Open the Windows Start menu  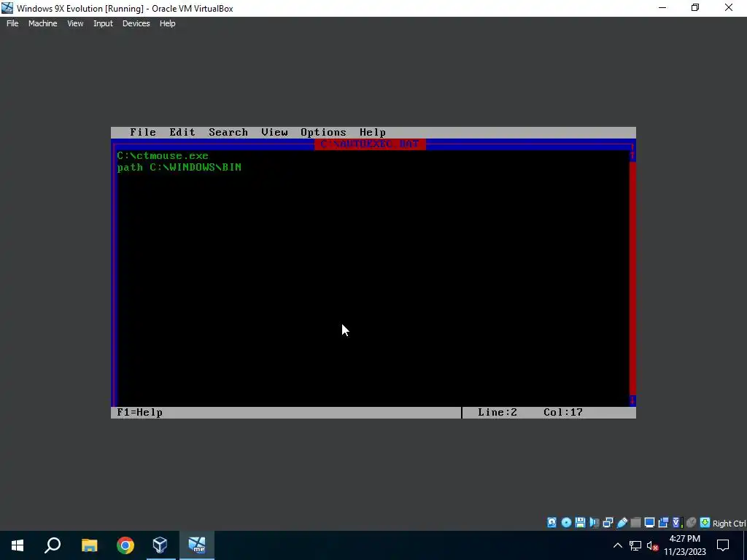pos(18,545)
